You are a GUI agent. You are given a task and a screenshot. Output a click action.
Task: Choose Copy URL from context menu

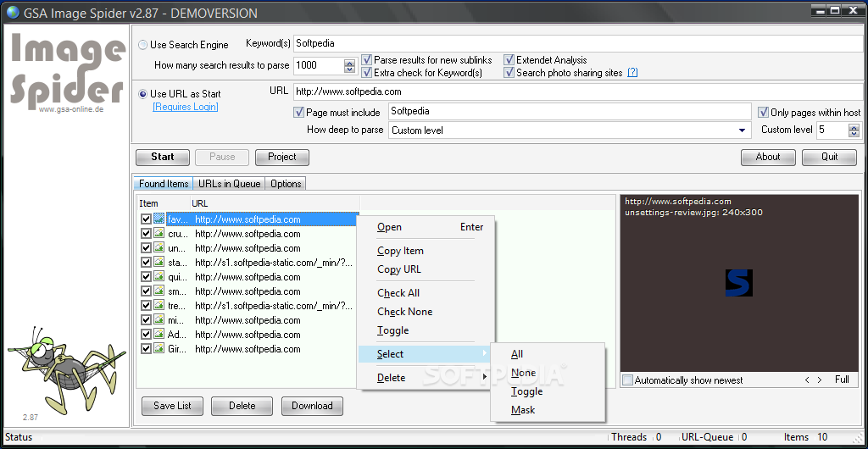pos(426,269)
